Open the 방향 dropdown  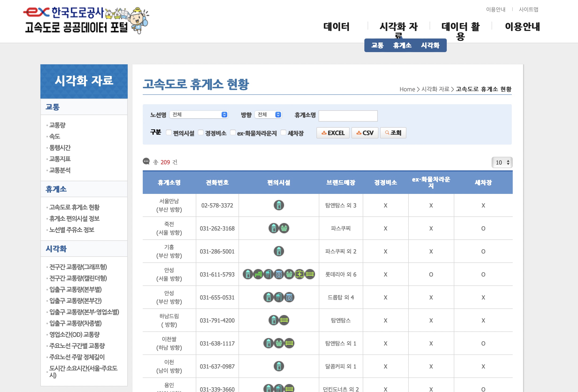(x=268, y=114)
